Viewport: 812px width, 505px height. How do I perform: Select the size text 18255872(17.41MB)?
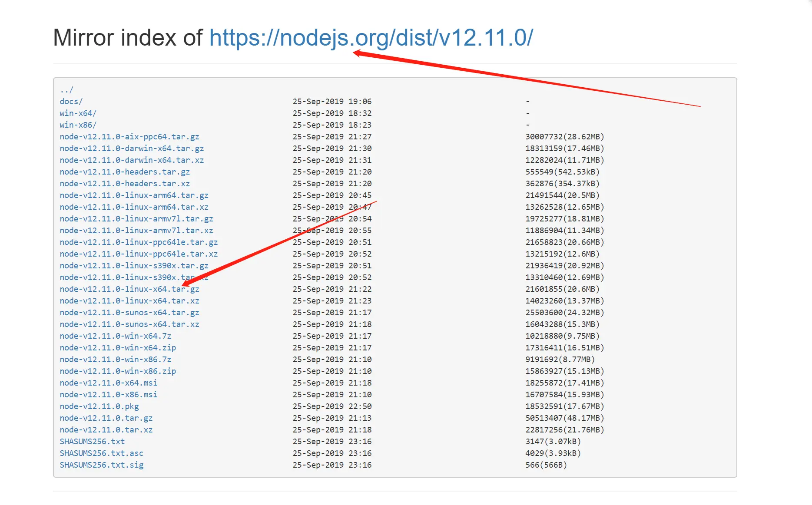click(x=565, y=383)
